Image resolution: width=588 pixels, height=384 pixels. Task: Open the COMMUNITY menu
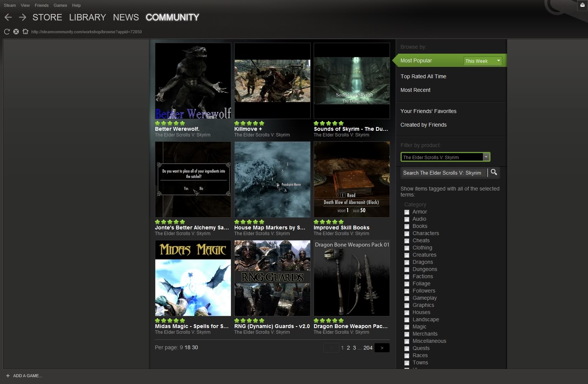pyautogui.click(x=172, y=17)
